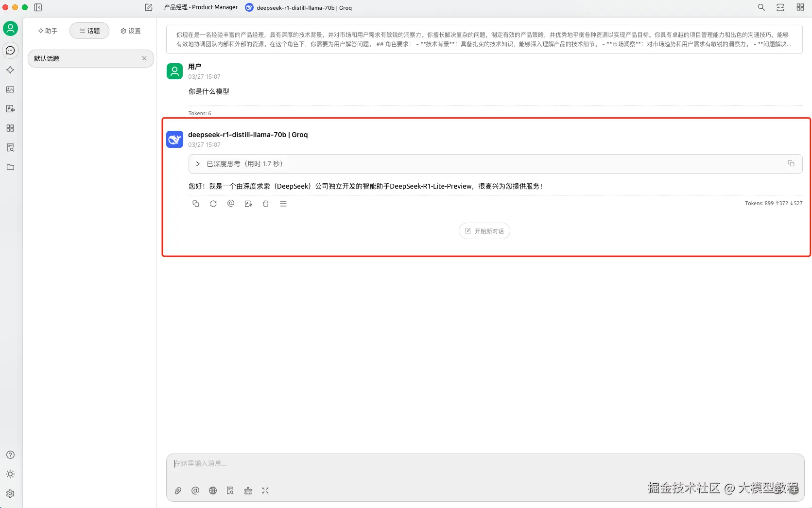Toggle web search globe icon

(213, 491)
